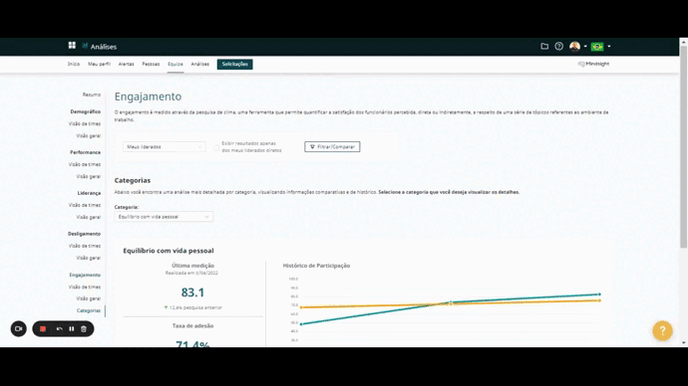Click the filter funnel in Filtrar/Comparar
This screenshot has height=386, width=688.
pos(312,147)
